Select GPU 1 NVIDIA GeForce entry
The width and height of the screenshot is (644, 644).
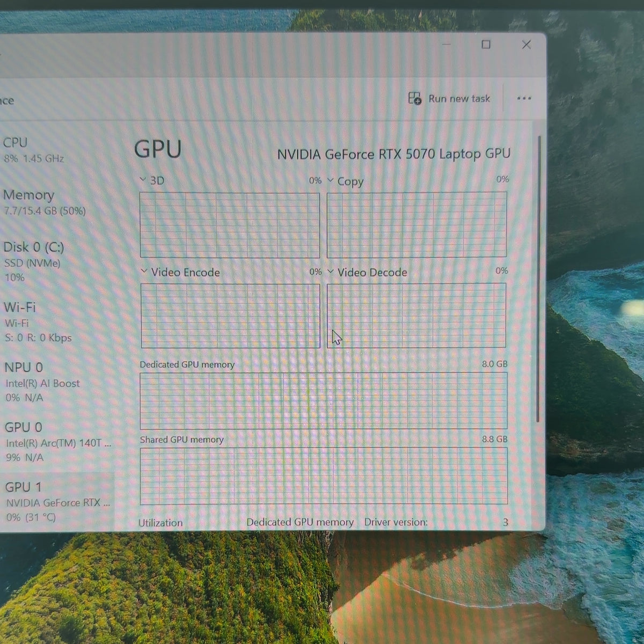pyautogui.click(x=56, y=502)
